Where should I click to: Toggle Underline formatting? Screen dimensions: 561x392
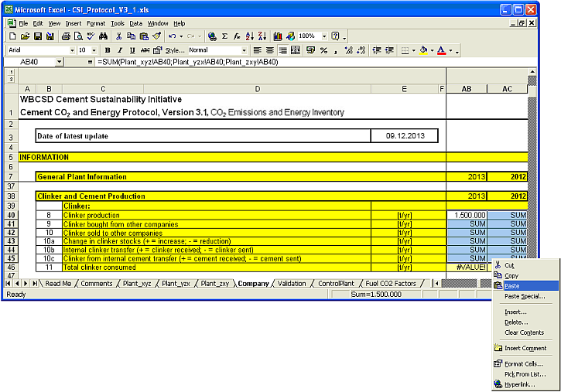coord(132,50)
